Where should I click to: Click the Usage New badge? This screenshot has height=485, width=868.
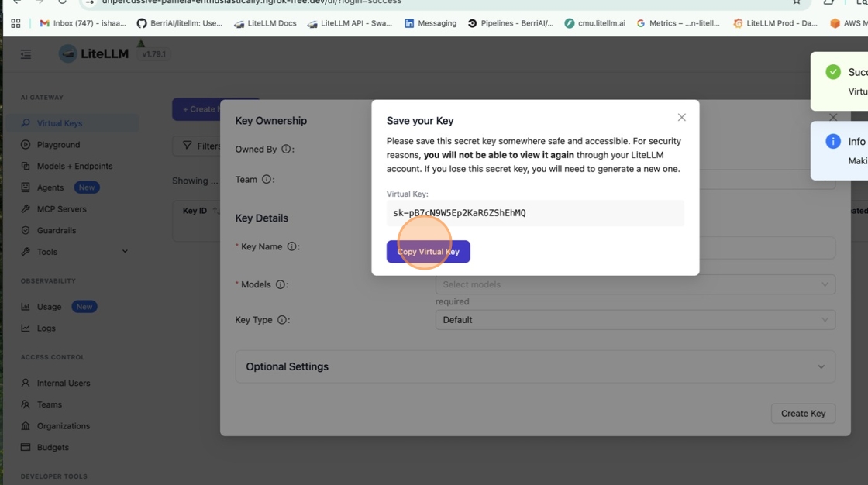coord(84,307)
